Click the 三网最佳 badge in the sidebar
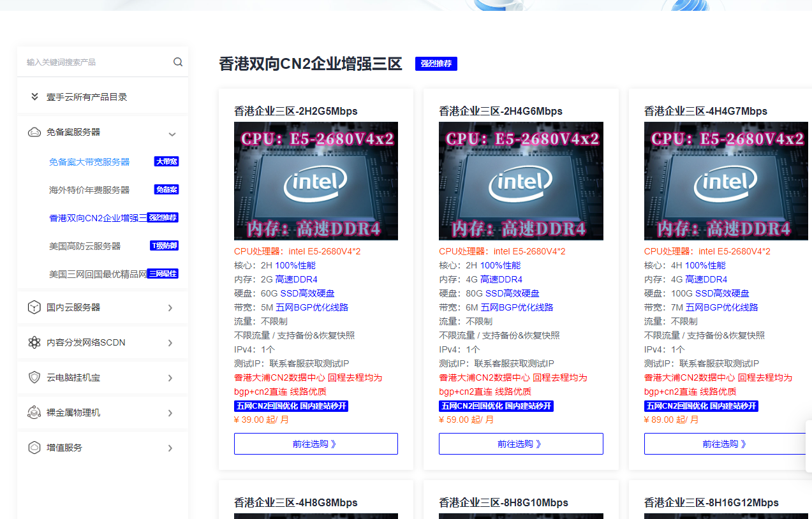Image resolution: width=812 pixels, height=519 pixels. pyautogui.click(x=163, y=274)
